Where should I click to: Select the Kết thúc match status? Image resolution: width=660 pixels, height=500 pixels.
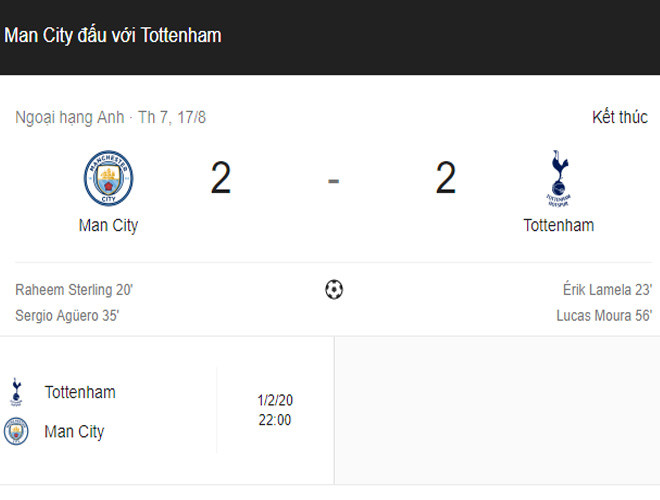pyautogui.click(x=619, y=118)
